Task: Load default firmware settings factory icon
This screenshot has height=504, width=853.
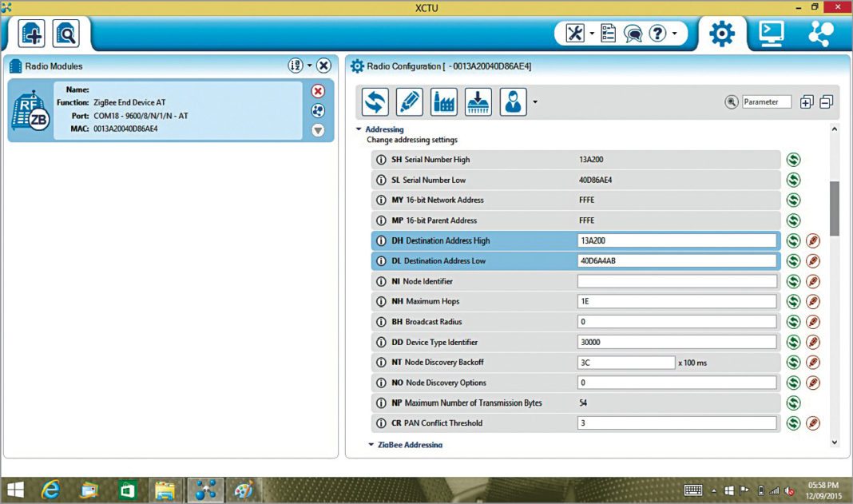Action: [444, 101]
